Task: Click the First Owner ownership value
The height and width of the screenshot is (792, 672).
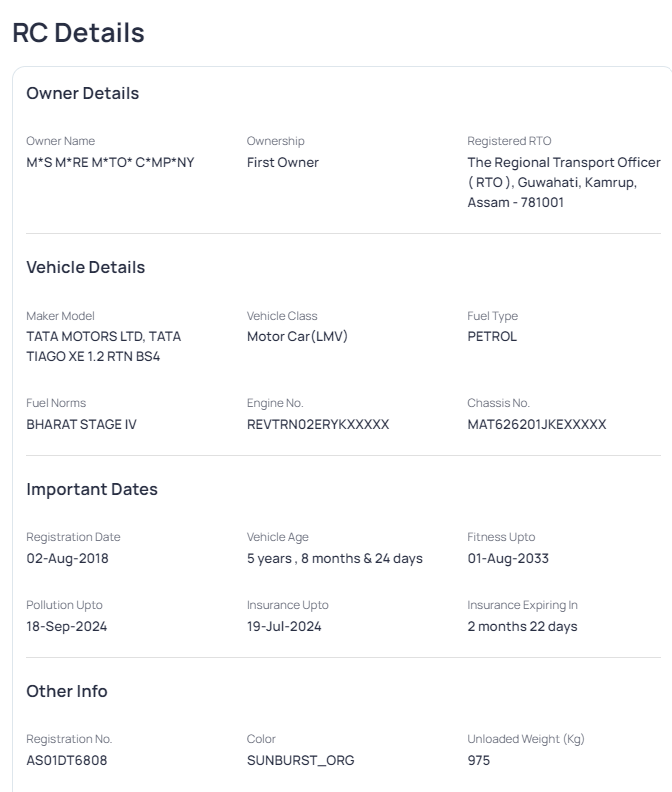Action: coord(283,162)
